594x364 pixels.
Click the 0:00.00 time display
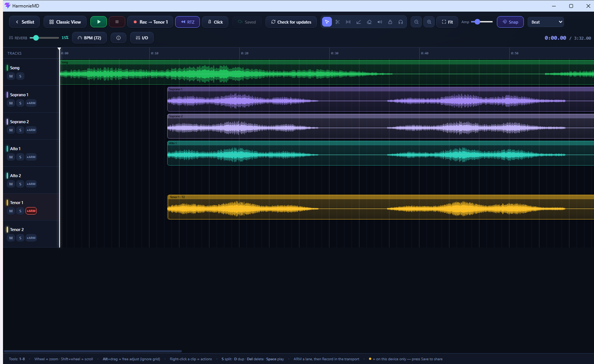[555, 38]
